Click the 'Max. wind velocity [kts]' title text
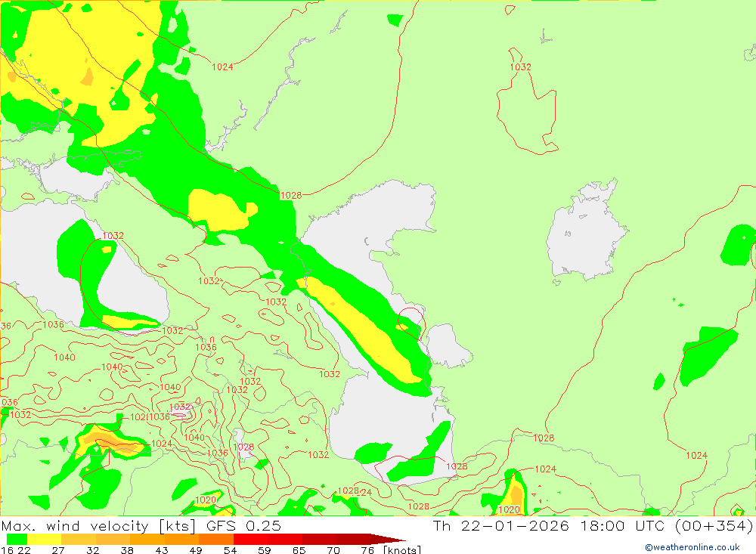 [x=98, y=526]
